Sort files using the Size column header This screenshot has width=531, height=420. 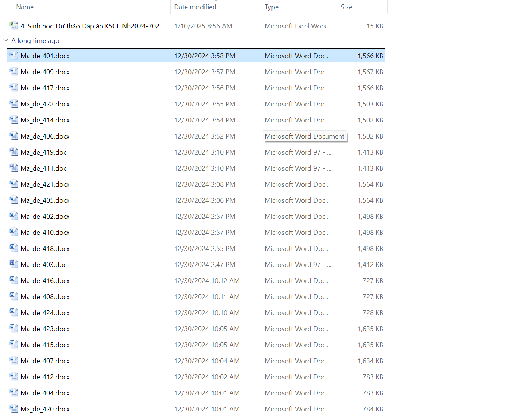pos(346,7)
